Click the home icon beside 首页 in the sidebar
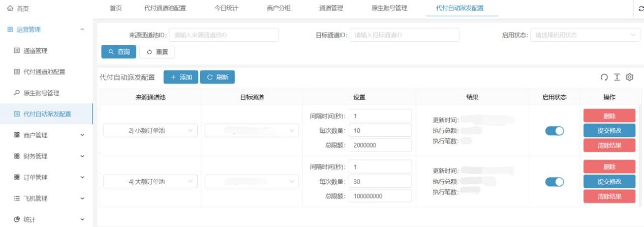Screen dimensions: 644x227 coord(10,9)
